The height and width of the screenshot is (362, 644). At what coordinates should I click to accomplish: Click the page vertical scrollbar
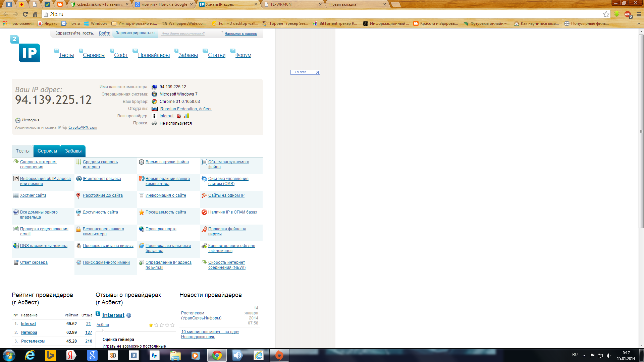(641, 131)
